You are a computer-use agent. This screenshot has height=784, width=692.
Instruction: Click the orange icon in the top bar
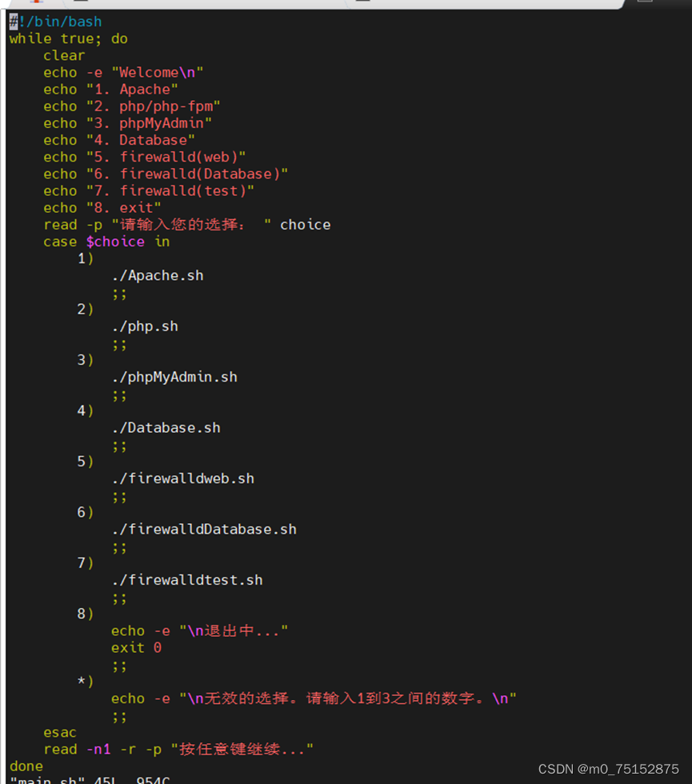(36, 3)
